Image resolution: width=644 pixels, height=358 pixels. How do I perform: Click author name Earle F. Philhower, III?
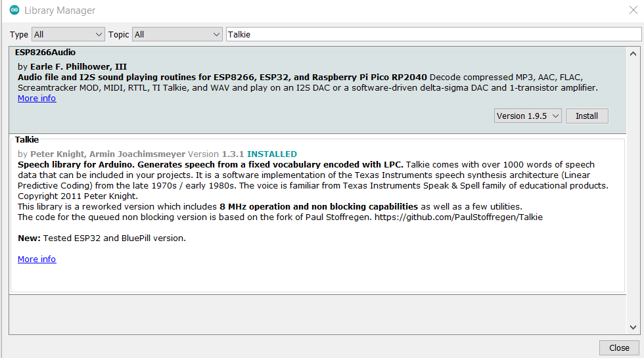(x=78, y=66)
